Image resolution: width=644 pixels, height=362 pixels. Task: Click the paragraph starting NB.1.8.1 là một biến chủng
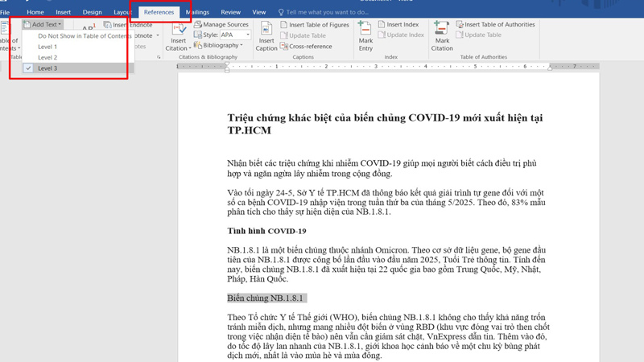386,265
